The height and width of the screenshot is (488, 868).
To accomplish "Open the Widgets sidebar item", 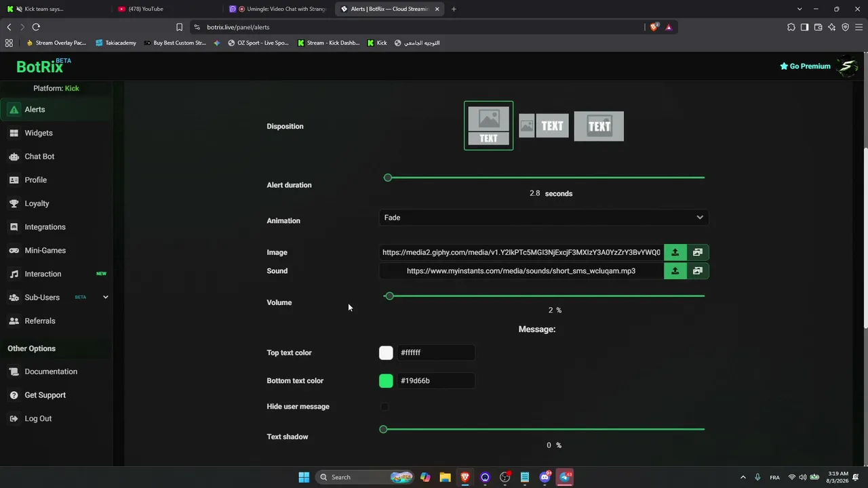I will [56, 133].
